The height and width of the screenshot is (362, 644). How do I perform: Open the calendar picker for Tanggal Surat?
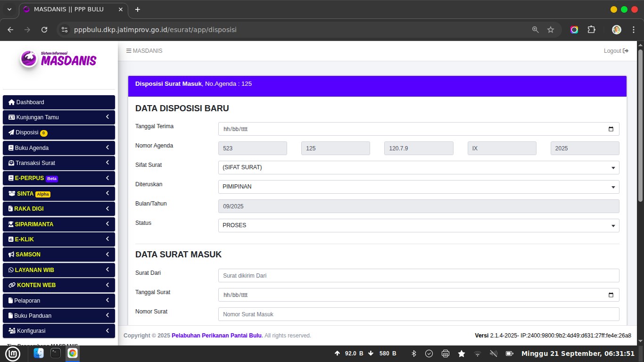click(x=611, y=295)
